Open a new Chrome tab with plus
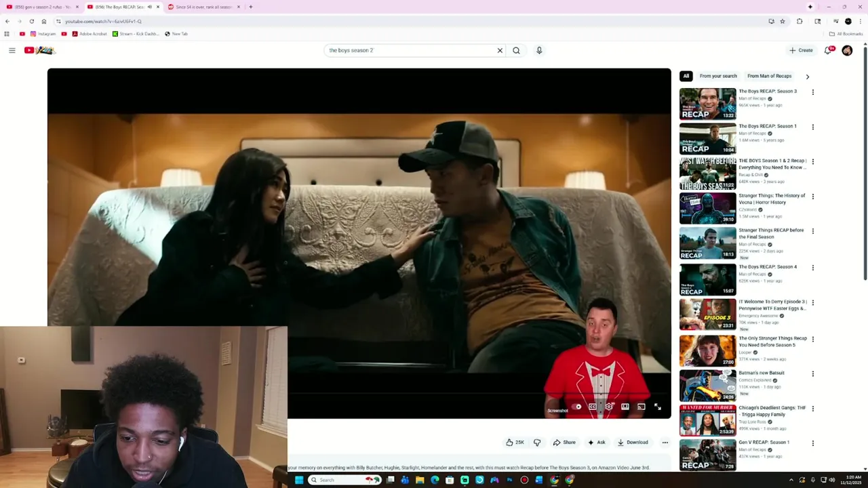Viewport: 868px width, 488px height. (251, 7)
